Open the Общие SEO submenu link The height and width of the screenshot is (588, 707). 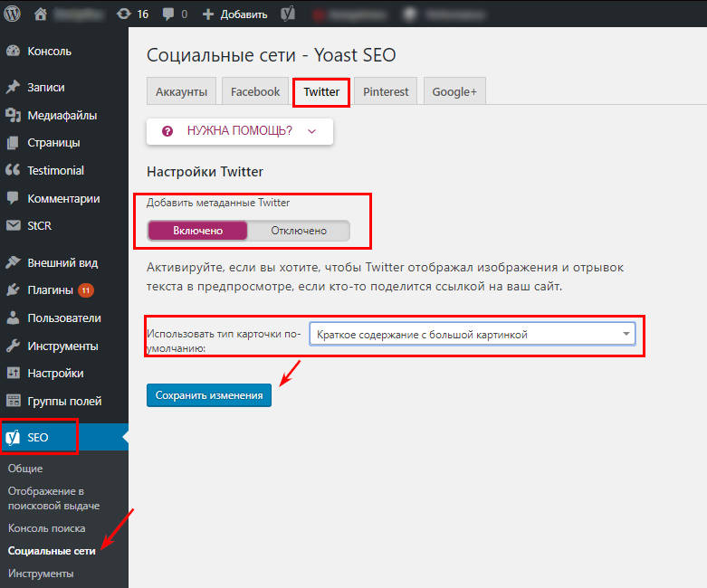pyautogui.click(x=25, y=469)
